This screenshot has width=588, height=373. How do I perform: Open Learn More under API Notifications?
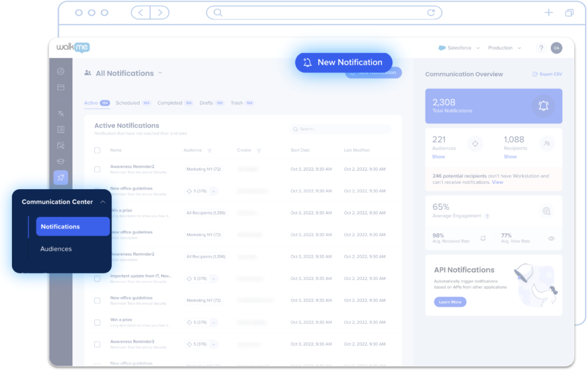(x=450, y=302)
